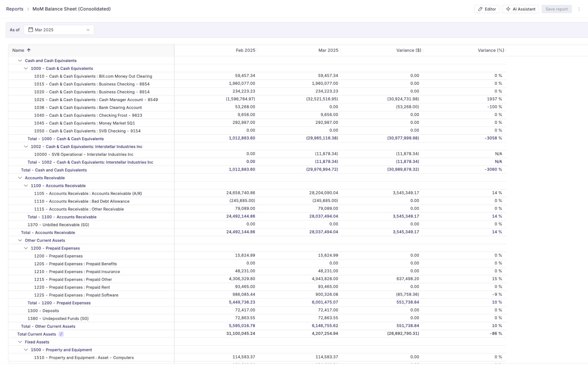Screen dimensions: 588x365
Task: Click the calendar icon in date picker
Action: pos(31,30)
